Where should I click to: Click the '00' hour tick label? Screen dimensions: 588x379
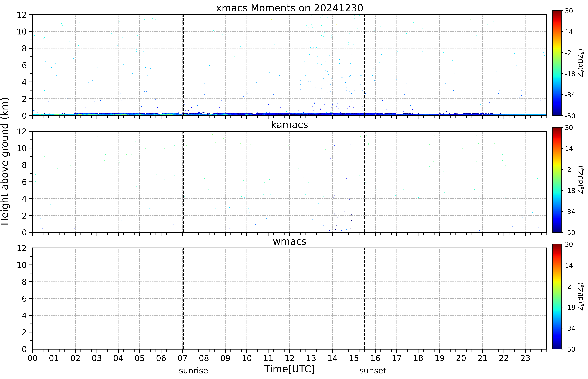(x=32, y=358)
